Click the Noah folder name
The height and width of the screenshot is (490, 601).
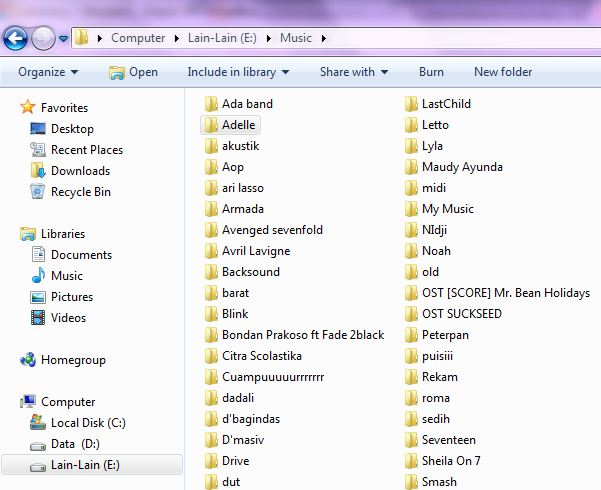click(x=436, y=251)
